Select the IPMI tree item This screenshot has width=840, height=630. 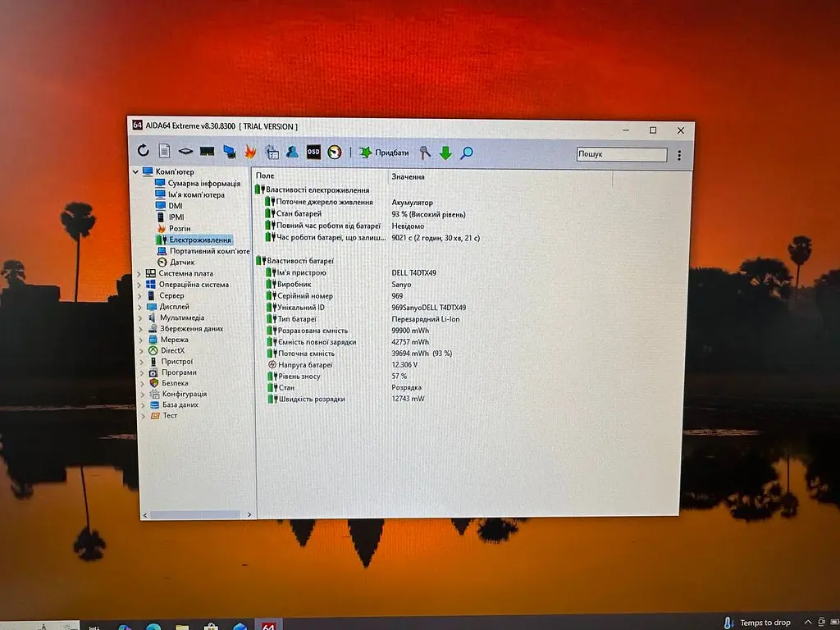(170, 217)
